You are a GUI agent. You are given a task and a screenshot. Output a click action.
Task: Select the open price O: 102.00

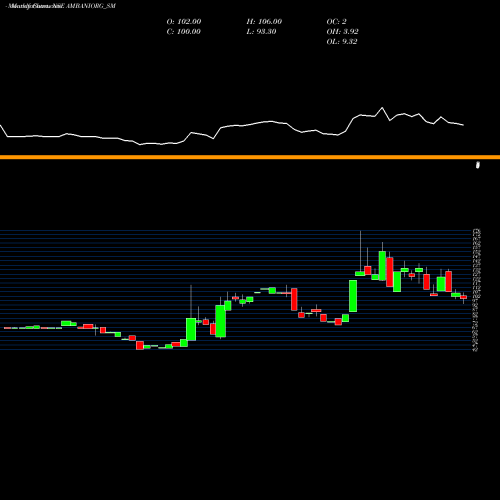184,21
